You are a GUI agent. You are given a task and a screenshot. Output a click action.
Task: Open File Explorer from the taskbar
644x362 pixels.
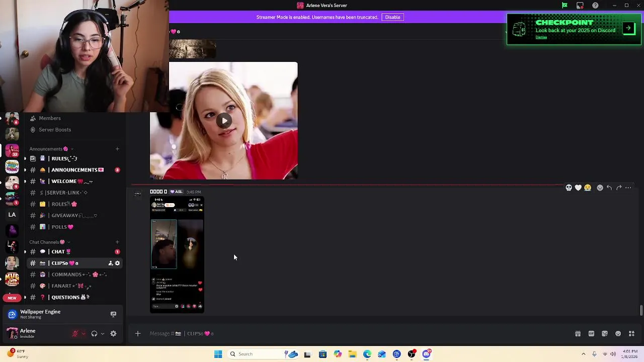point(352,354)
